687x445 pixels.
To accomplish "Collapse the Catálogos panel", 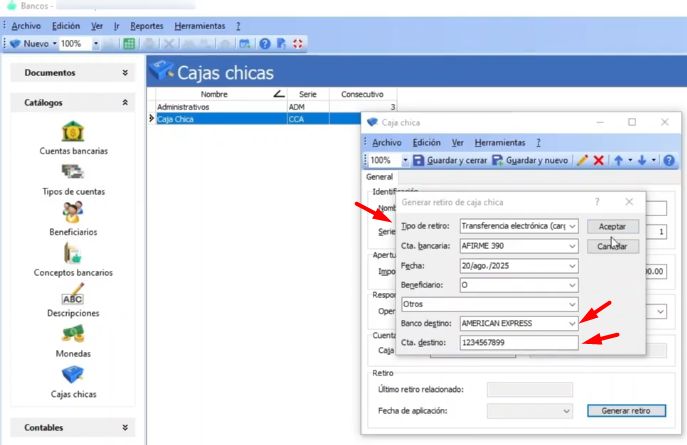I will pos(125,102).
